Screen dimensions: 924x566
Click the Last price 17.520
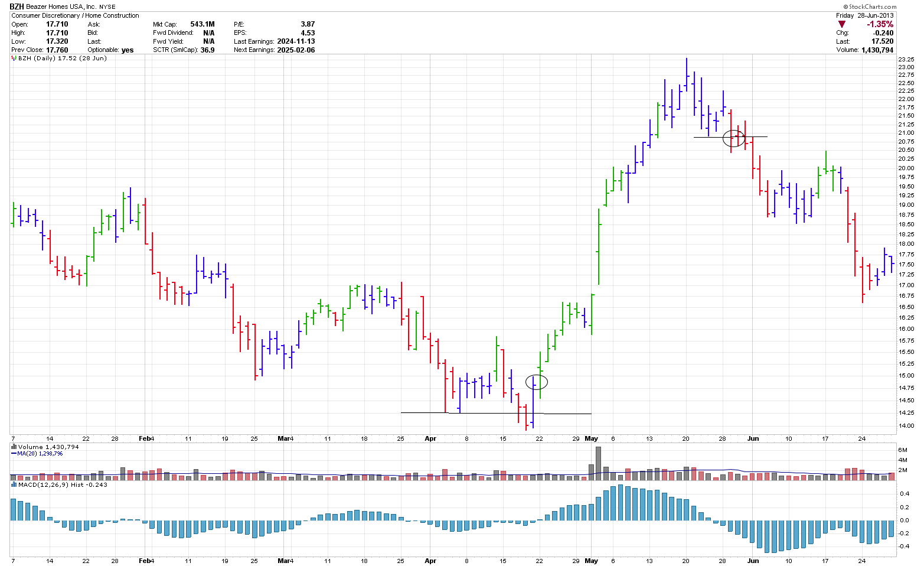point(883,41)
